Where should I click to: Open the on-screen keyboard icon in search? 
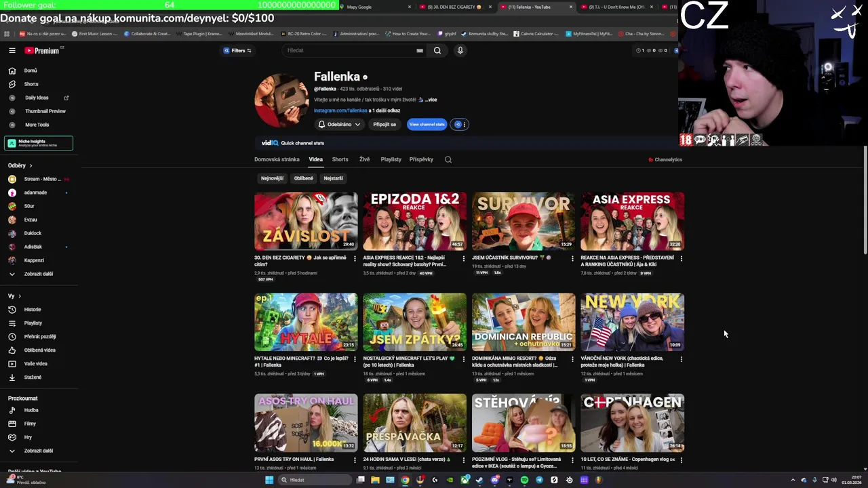420,50
